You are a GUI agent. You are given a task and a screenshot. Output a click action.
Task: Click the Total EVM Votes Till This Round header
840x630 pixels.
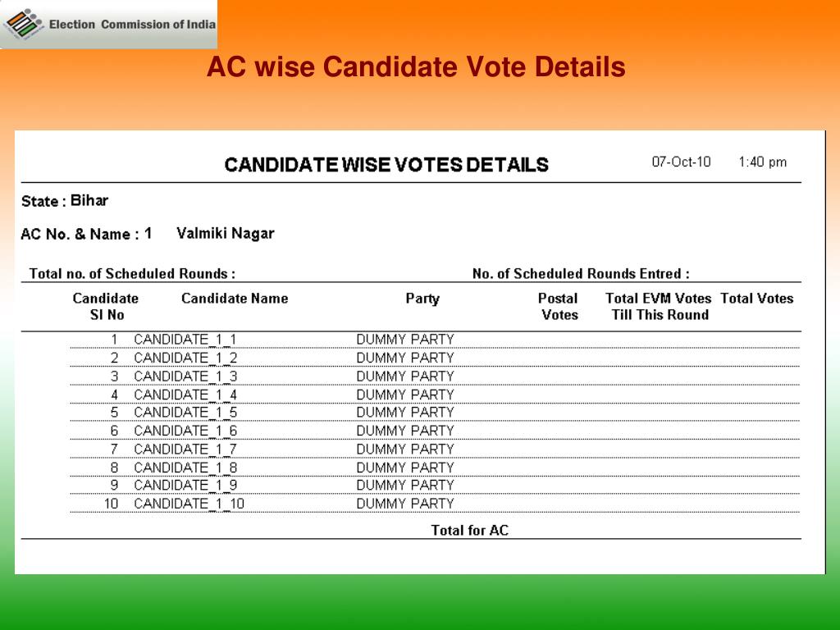[x=659, y=307]
